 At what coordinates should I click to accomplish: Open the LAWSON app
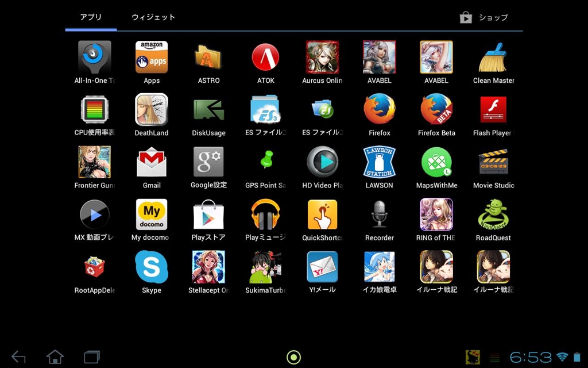click(380, 162)
